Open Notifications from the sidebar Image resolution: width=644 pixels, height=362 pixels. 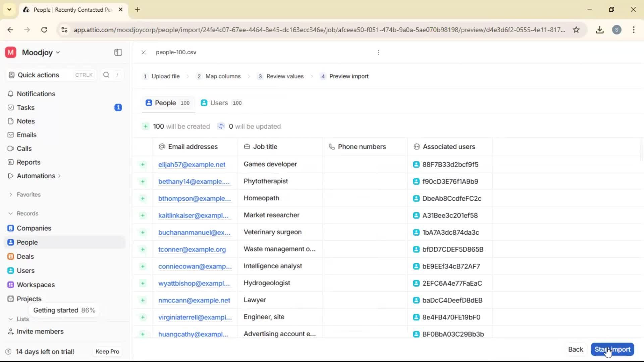[x=36, y=94]
